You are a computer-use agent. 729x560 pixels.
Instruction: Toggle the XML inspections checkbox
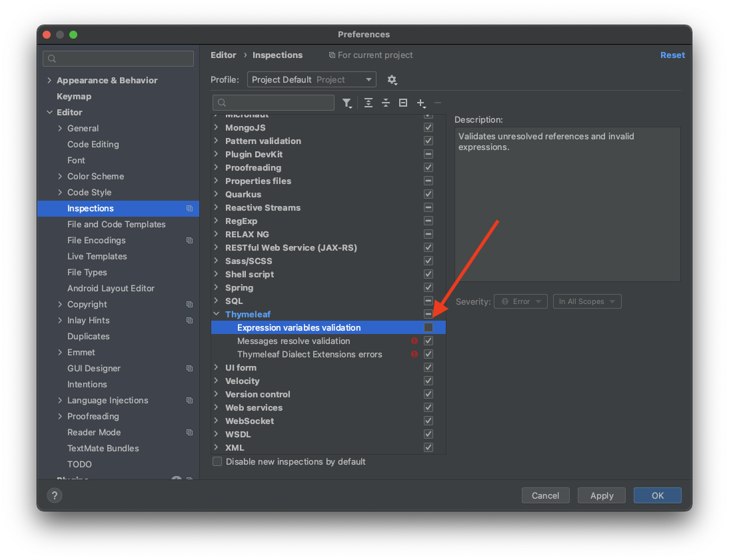[428, 447]
